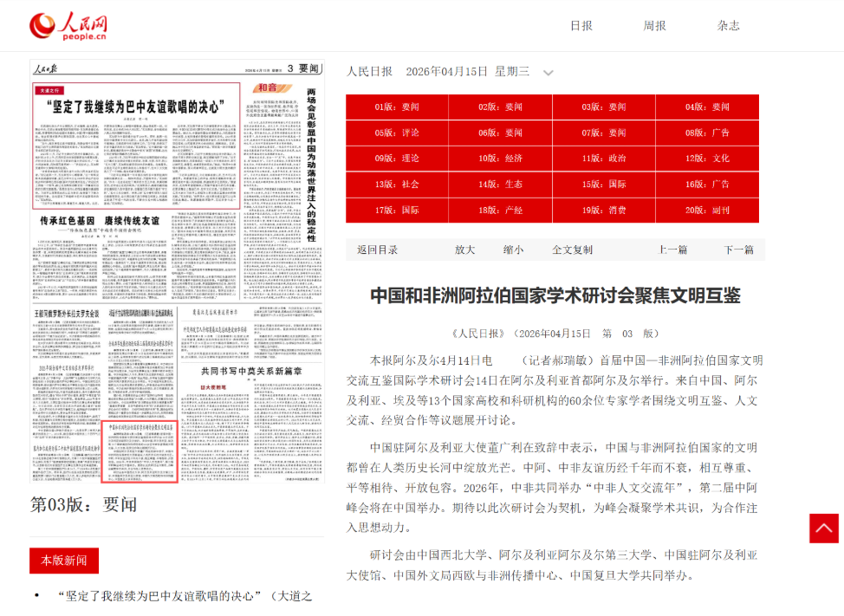The image size is (844, 616).
Task: Click the highlighted article box on newspaper thumbnail
Action: click(x=140, y=451)
